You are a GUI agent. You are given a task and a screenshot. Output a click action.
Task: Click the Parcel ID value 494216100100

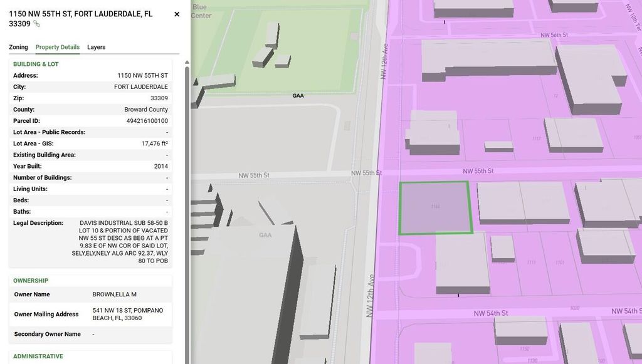[147, 121]
